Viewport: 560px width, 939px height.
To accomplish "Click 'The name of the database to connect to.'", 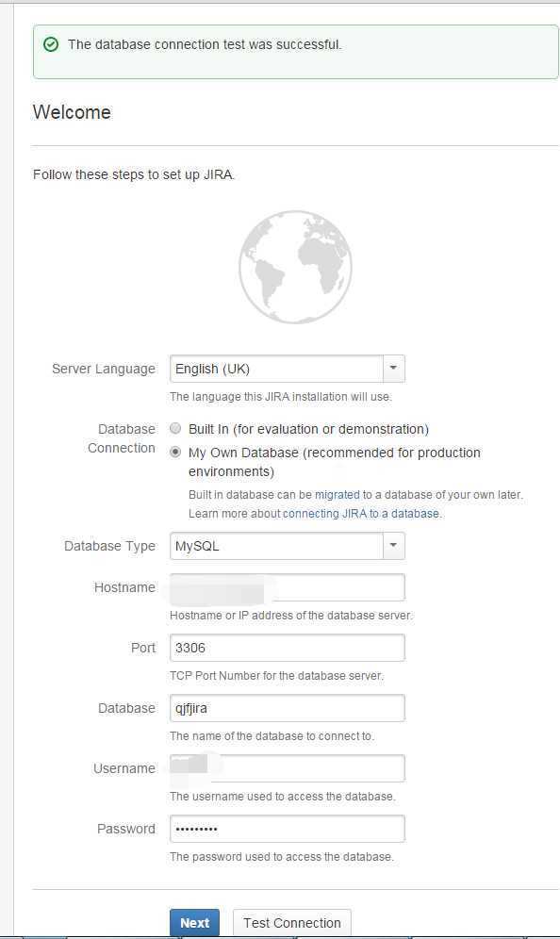I will coord(272,735).
